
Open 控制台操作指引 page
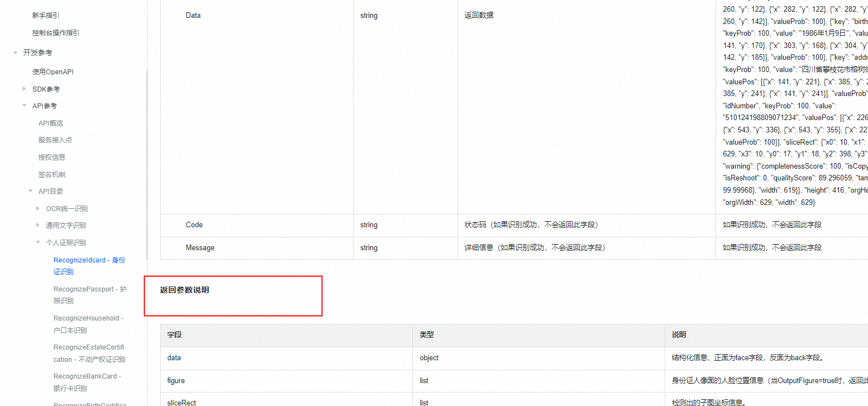[x=56, y=33]
